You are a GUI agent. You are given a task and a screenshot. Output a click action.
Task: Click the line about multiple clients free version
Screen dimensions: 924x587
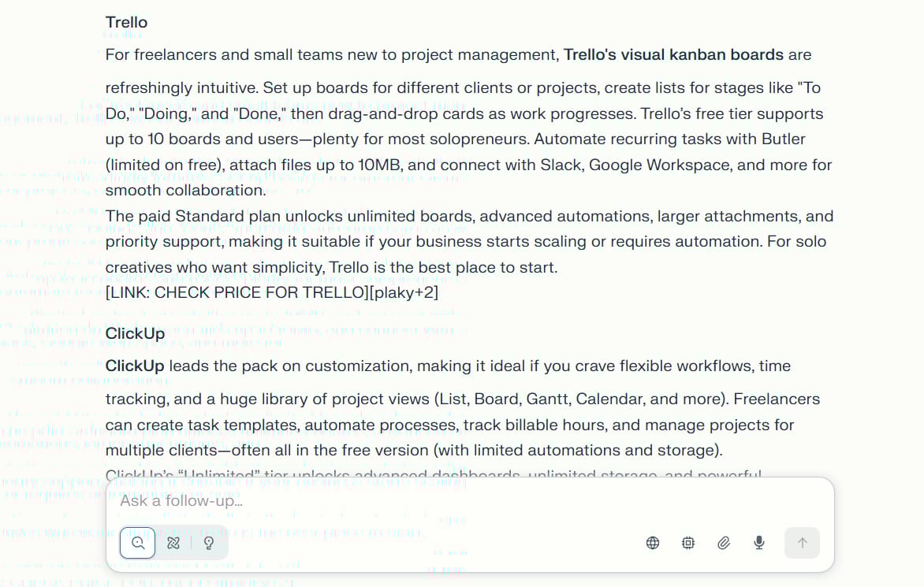point(414,451)
